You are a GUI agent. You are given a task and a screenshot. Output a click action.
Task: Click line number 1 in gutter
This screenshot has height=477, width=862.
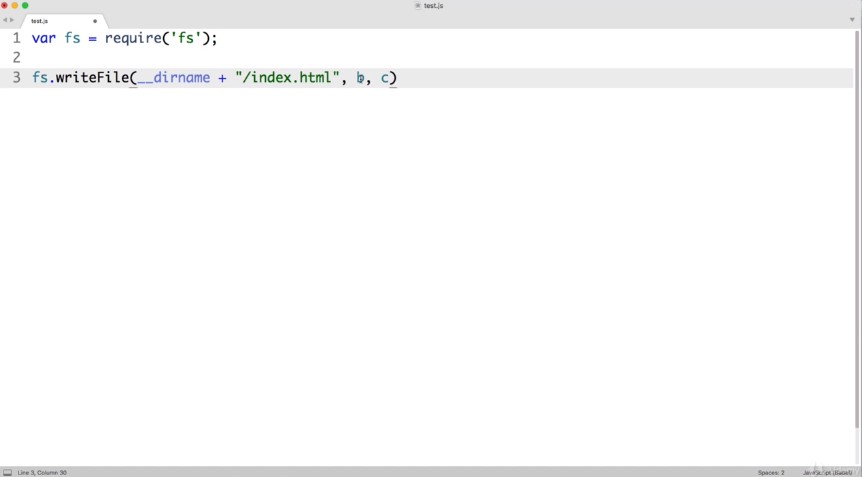[16, 38]
